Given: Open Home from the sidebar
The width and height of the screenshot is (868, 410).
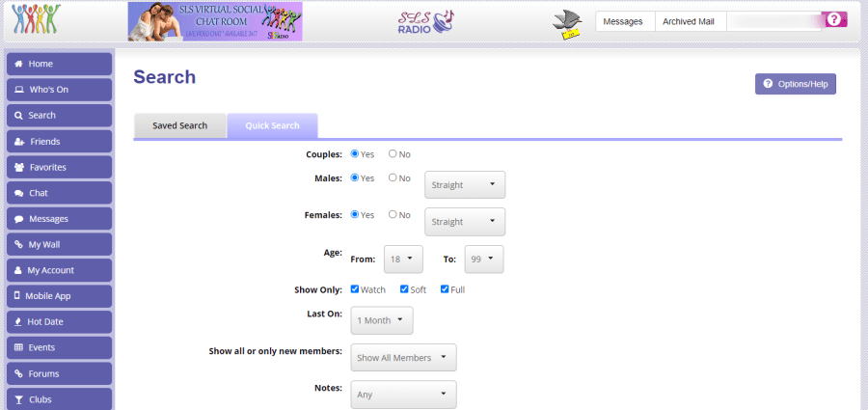Looking at the screenshot, I should [59, 64].
